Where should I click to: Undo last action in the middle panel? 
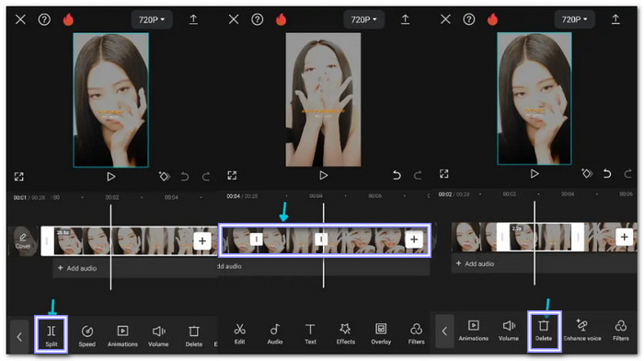click(x=397, y=176)
